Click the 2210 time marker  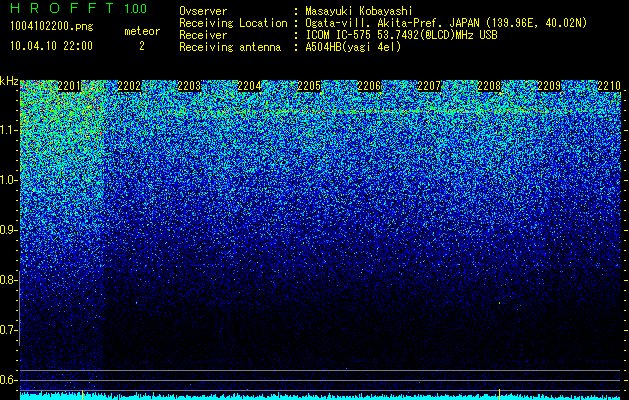click(609, 86)
